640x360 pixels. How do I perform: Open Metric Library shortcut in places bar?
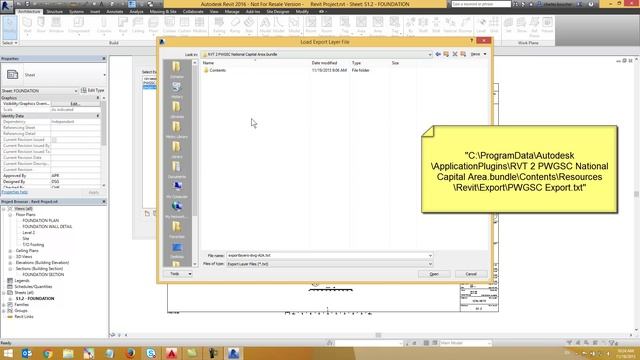177,130
